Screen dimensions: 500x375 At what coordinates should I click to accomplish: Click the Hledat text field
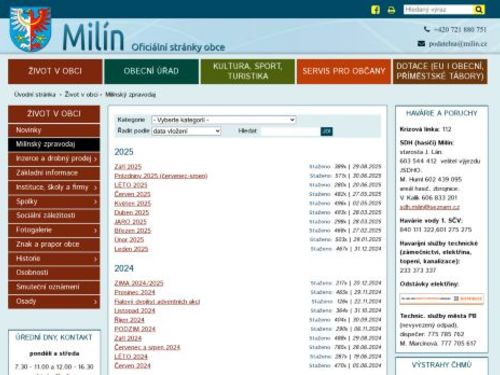[x=290, y=131]
